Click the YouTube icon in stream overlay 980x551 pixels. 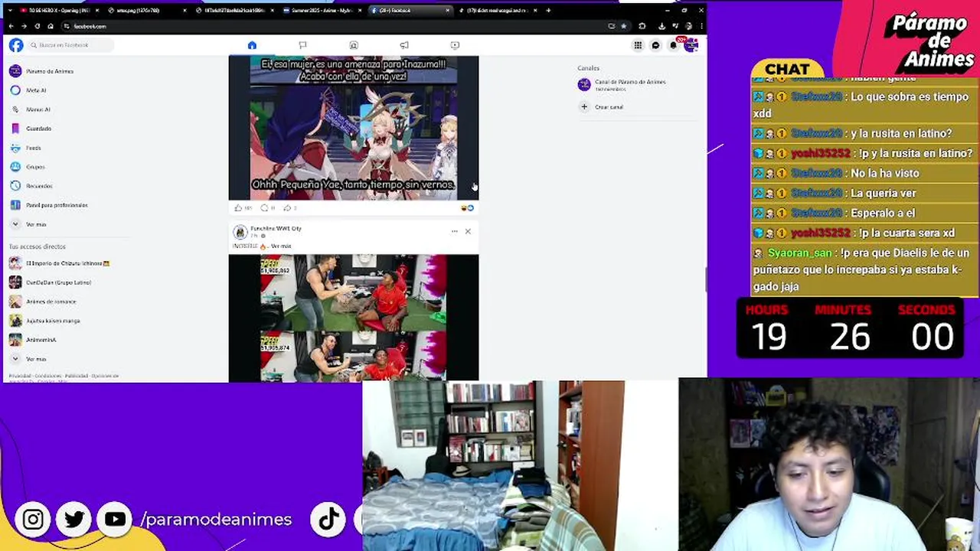115,520
